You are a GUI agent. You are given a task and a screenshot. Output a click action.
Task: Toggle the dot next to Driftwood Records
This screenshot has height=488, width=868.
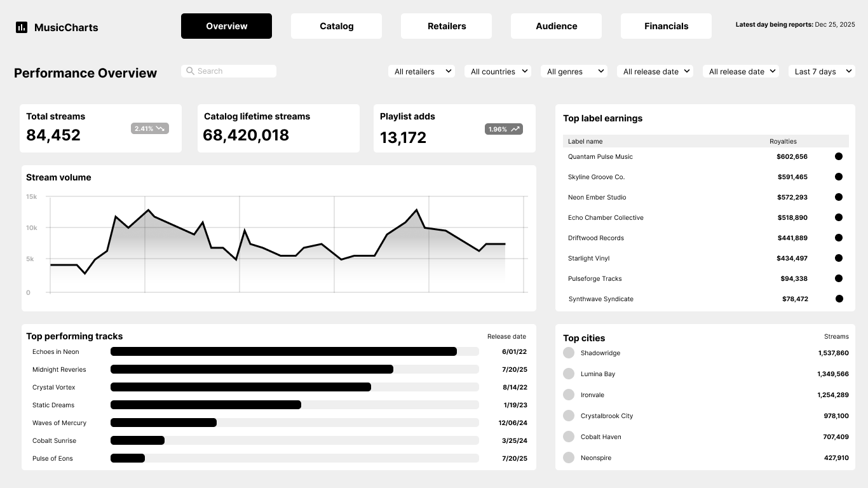click(839, 238)
